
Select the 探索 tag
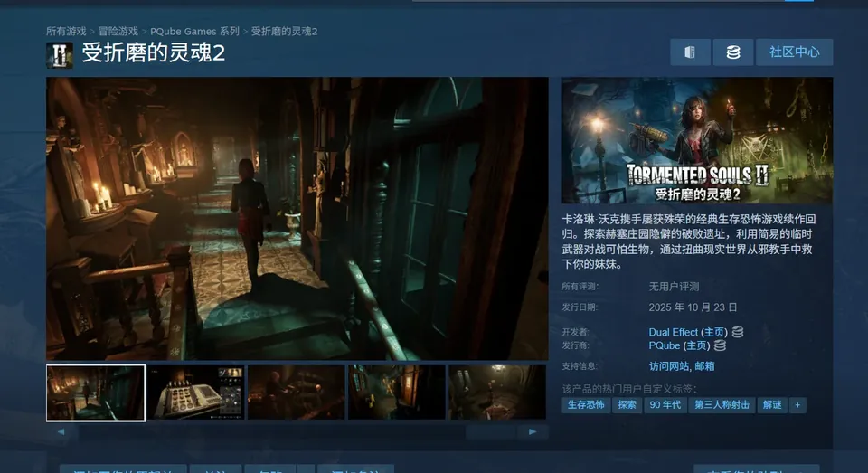pos(627,405)
